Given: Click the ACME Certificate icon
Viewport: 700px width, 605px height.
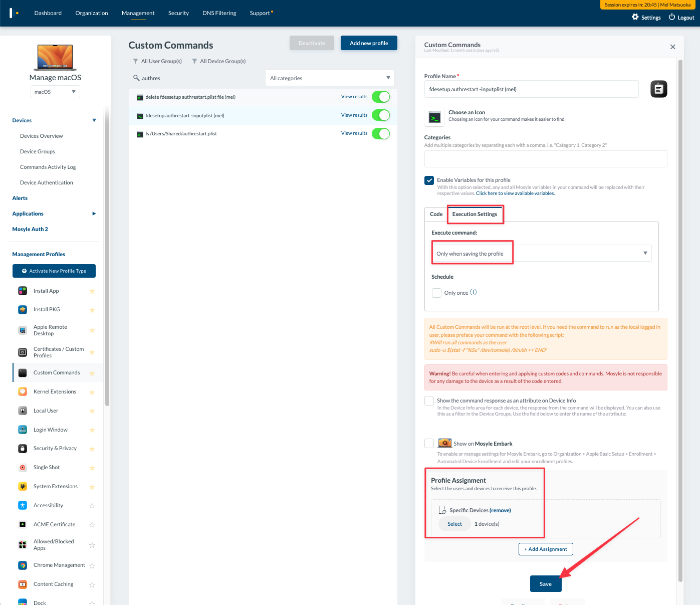Looking at the screenshot, I should [x=23, y=524].
